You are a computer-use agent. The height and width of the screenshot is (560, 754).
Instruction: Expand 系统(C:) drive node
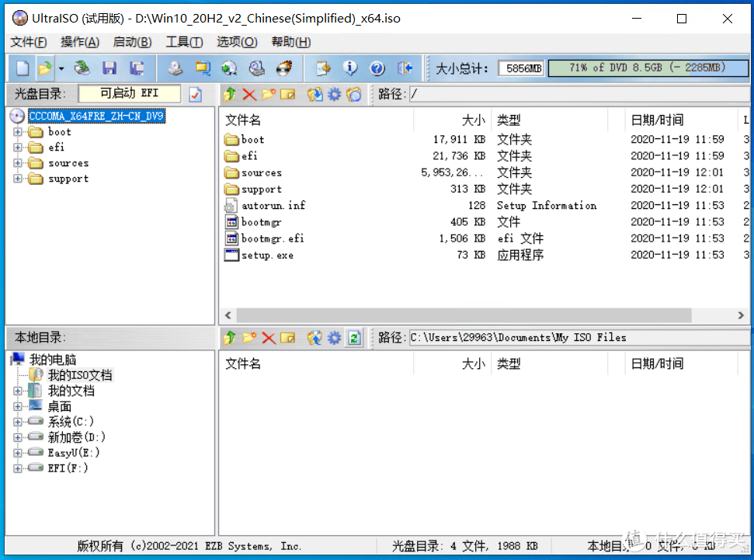18,422
